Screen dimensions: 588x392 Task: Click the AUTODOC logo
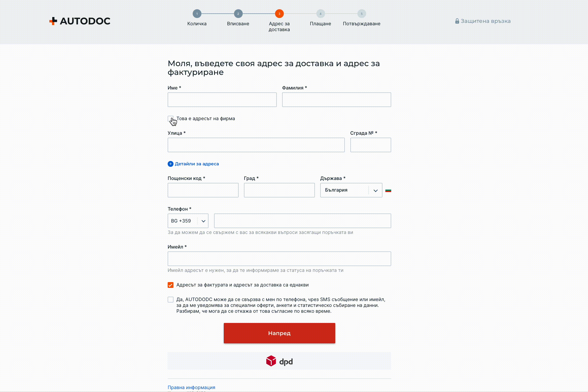tap(80, 21)
